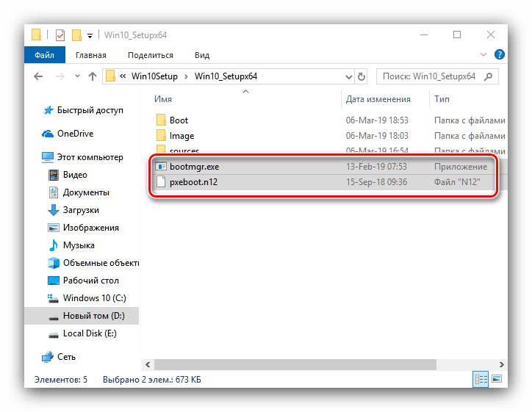
Task: Sort by the Имя column header
Action: [163, 99]
